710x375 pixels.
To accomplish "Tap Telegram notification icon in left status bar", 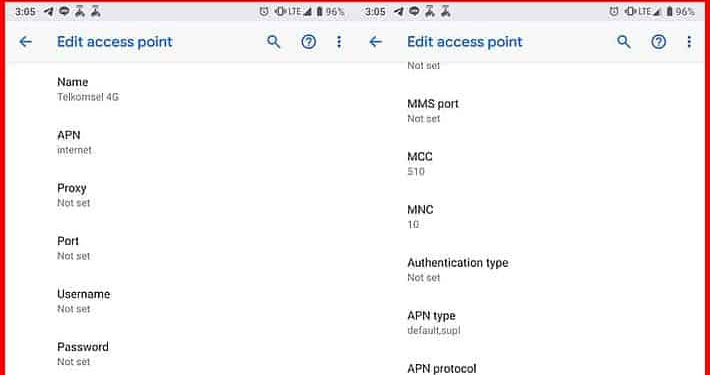I will point(49,12).
